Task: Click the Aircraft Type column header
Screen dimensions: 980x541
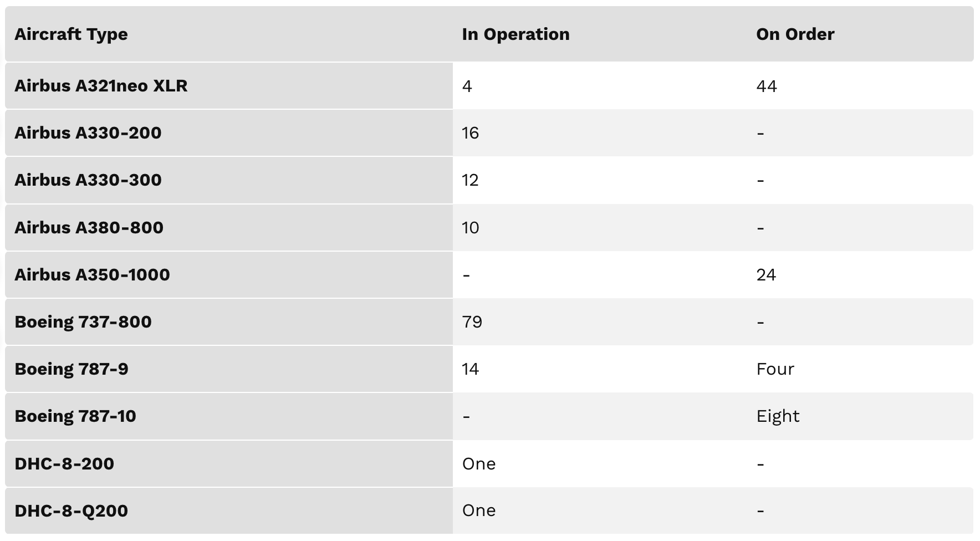Action: tap(71, 34)
